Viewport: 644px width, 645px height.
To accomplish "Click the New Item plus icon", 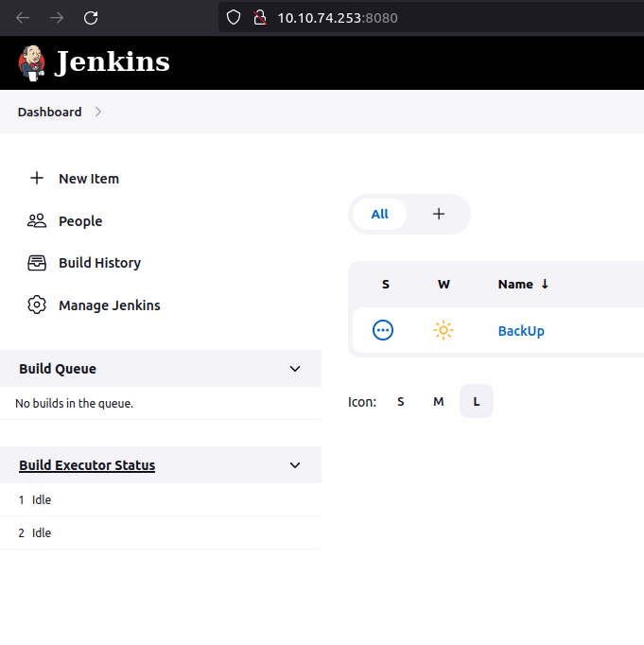I will 37,178.
